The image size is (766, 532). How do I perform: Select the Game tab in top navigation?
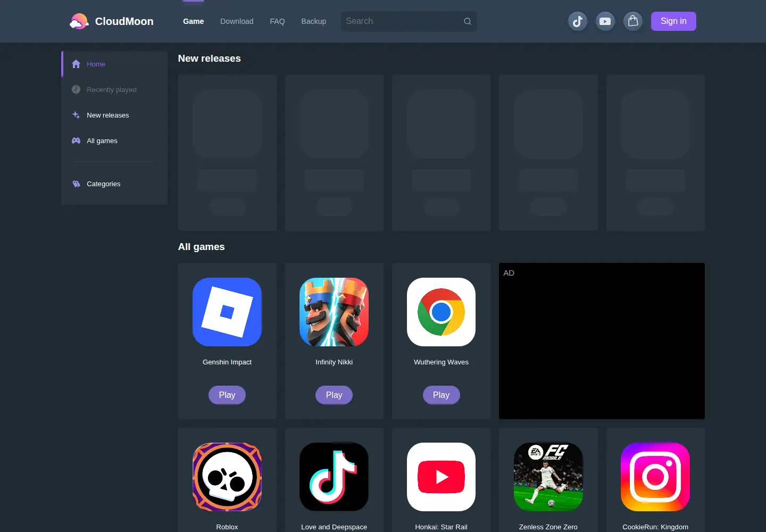194,21
